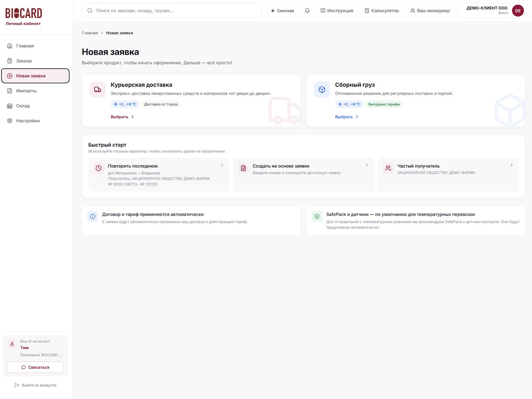Click the Связаться button
The height and width of the screenshot is (399, 532).
(35, 367)
